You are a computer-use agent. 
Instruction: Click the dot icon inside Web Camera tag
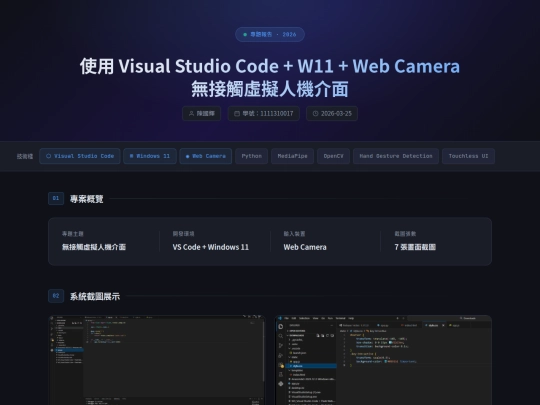(187, 156)
